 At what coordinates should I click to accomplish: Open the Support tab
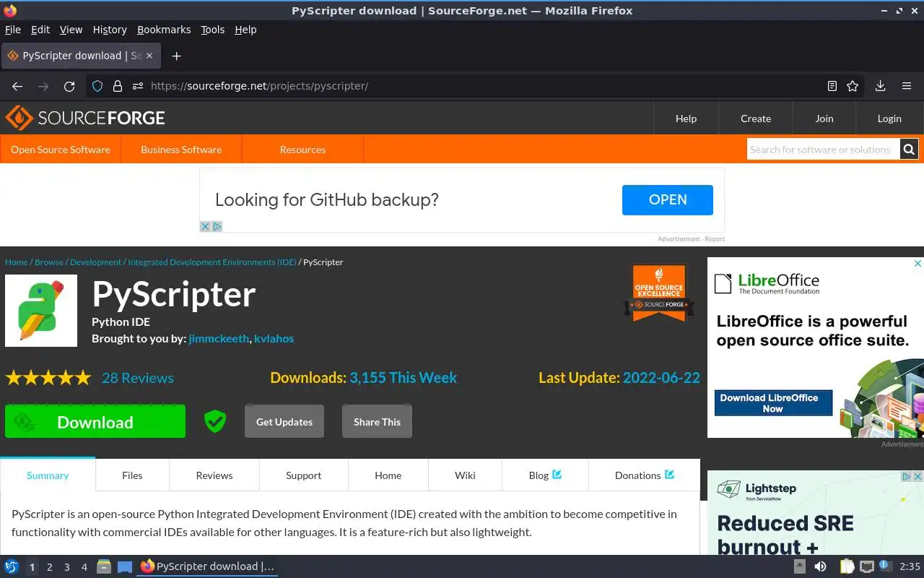303,475
